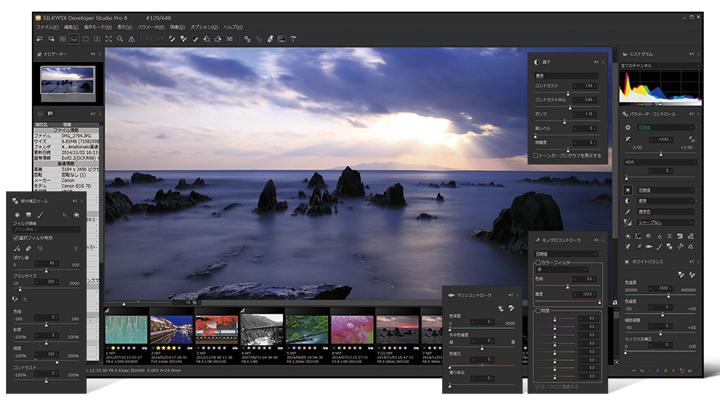The height and width of the screenshot is (400, 720).
Task: Select brush filter icon in partial correction panel
Action: pyautogui.click(x=40, y=215)
